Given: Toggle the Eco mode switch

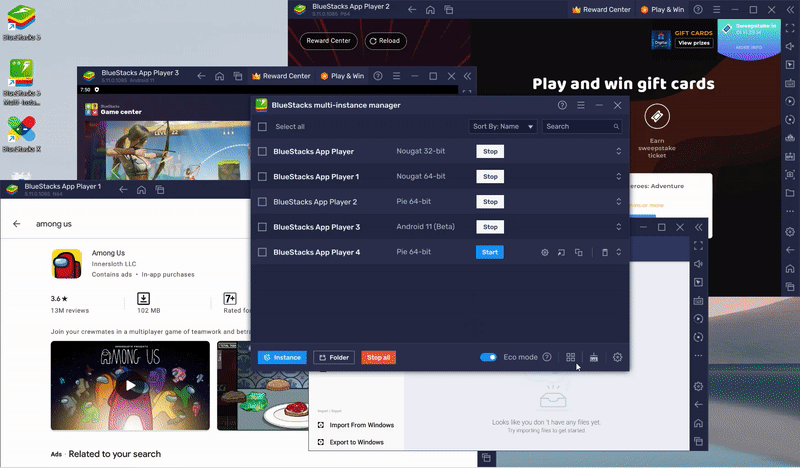Looking at the screenshot, I should point(488,357).
